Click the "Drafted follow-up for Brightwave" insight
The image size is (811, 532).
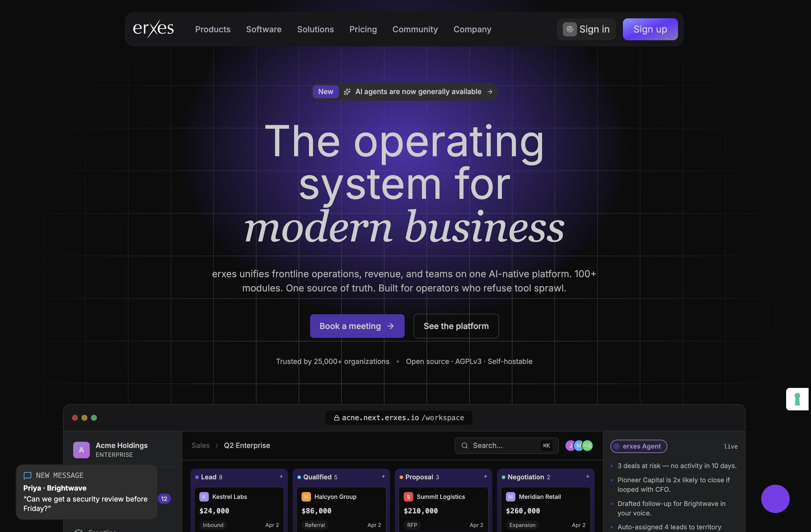pos(672,508)
